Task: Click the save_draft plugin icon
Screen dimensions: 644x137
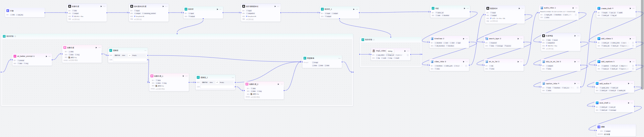Action: pyautogui.click(x=597, y=103)
